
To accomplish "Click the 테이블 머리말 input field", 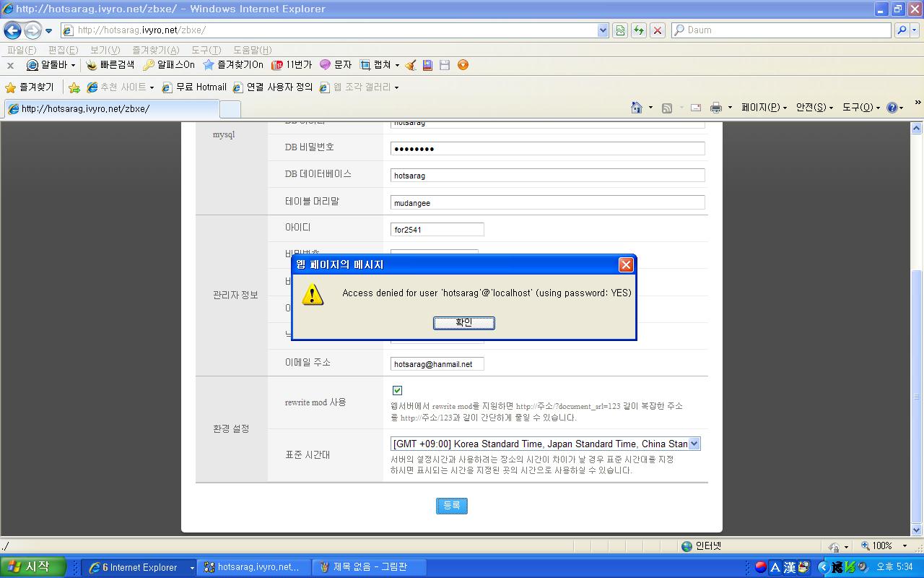I will (547, 203).
